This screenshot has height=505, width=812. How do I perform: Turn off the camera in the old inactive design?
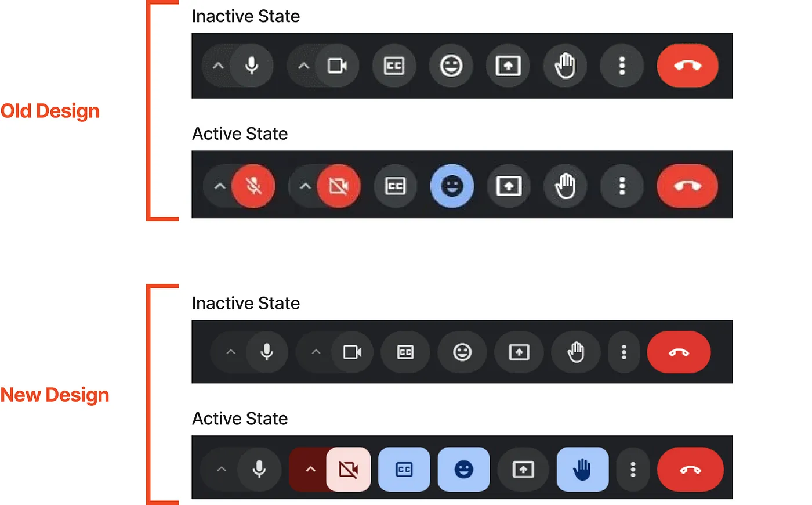click(x=338, y=66)
